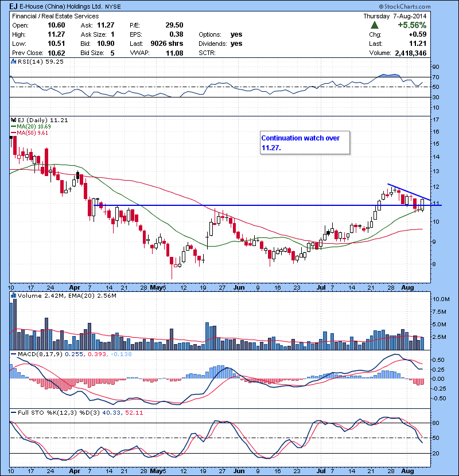Click the stochastic 80 level label

coord(436,423)
